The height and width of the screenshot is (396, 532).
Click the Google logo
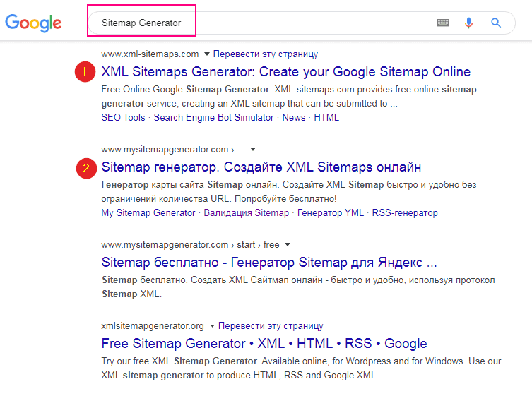click(33, 23)
